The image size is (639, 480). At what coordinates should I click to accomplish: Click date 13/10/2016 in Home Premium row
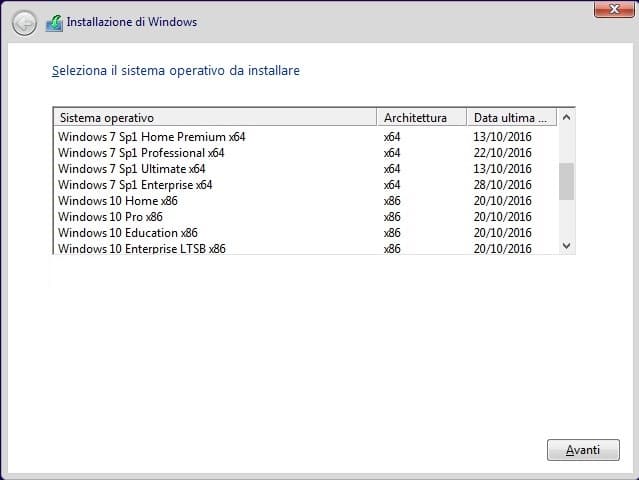(x=502, y=137)
